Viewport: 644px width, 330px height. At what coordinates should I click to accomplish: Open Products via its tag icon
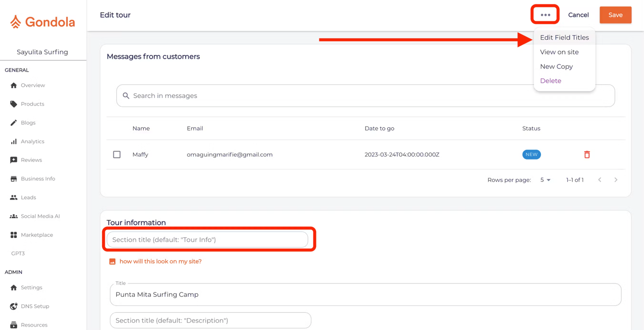(x=14, y=104)
